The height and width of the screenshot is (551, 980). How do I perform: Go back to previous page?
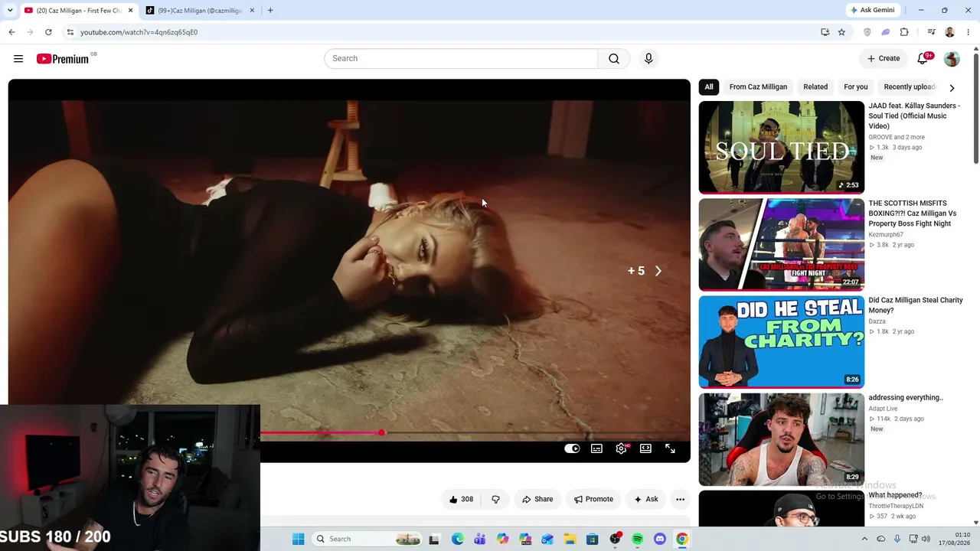(11, 32)
